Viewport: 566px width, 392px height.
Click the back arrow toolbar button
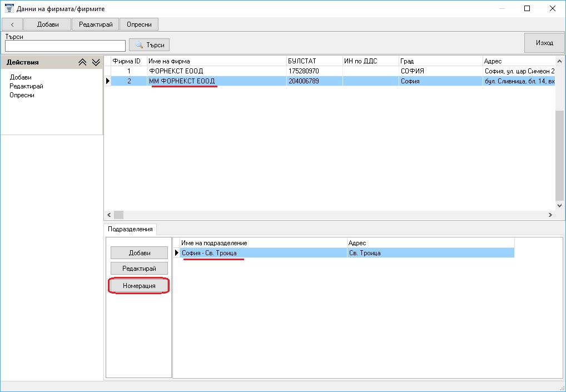tap(12, 24)
